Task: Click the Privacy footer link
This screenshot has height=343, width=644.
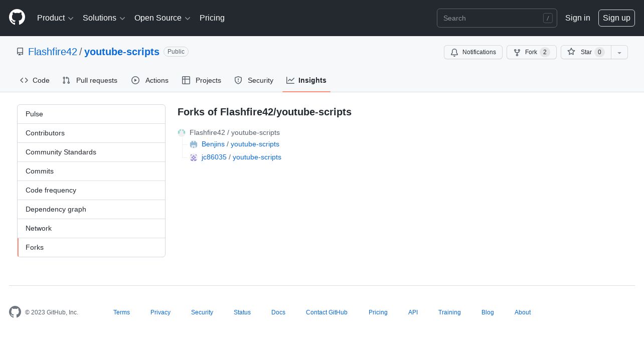Action: [160, 312]
